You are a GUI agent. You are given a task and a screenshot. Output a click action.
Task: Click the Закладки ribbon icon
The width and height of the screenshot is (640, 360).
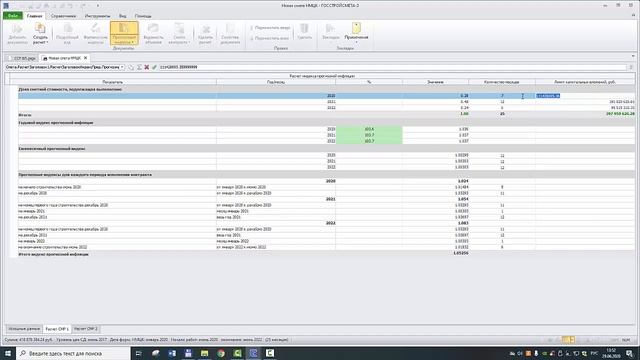(x=331, y=31)
